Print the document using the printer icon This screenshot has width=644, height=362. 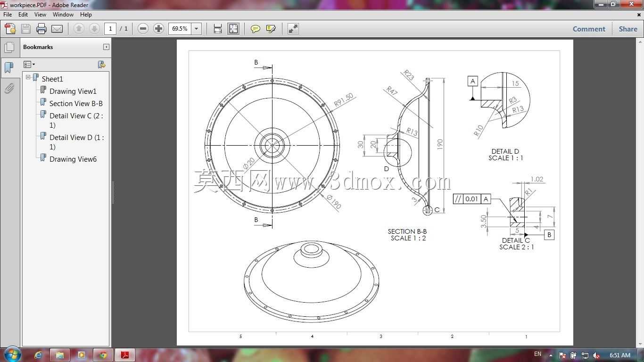(41, 29)
